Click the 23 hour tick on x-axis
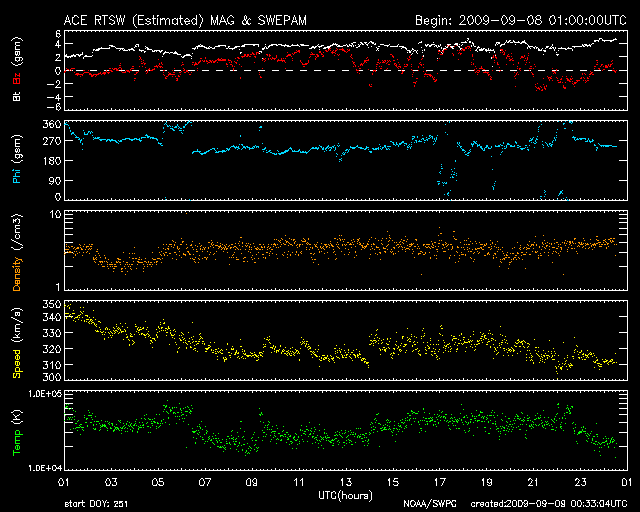640x512 pixels. [x=580, y=483]
